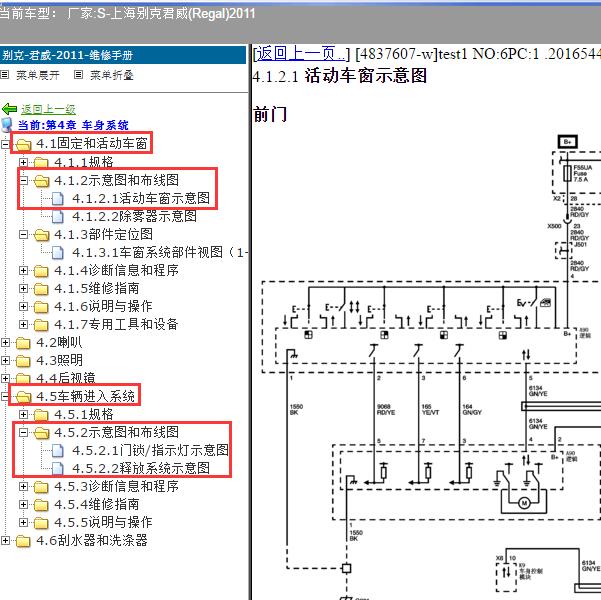Expand the 4.1.1规格 node
This screenshot has width=601, height=600.
pyautogui.click(x=23, y=163)
